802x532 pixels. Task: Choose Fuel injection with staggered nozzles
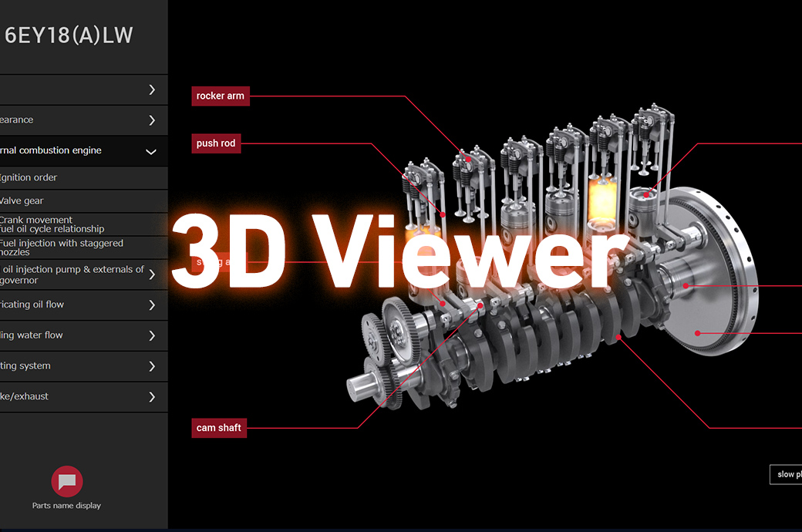tap(61, 247)
